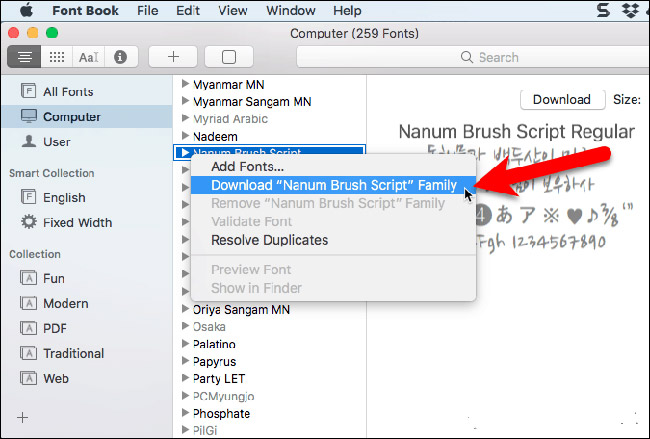Click into the Search field

pos(473,57)
